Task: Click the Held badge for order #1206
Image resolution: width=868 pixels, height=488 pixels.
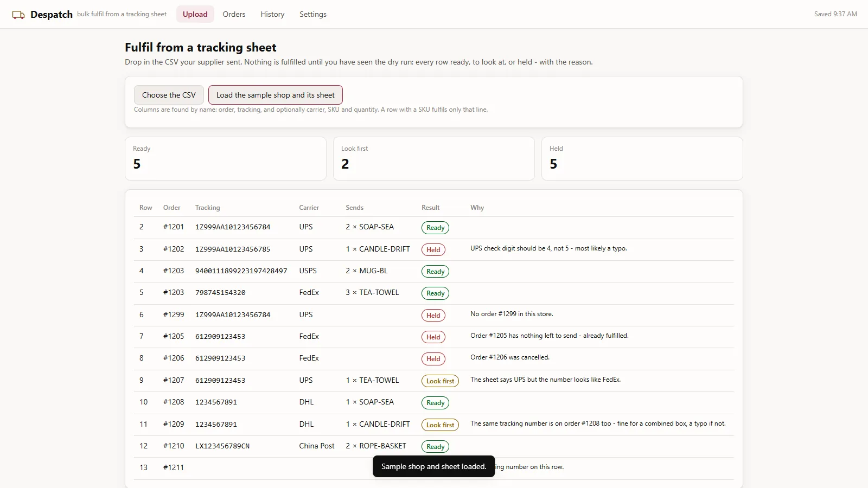Action: tap(433, 359)
